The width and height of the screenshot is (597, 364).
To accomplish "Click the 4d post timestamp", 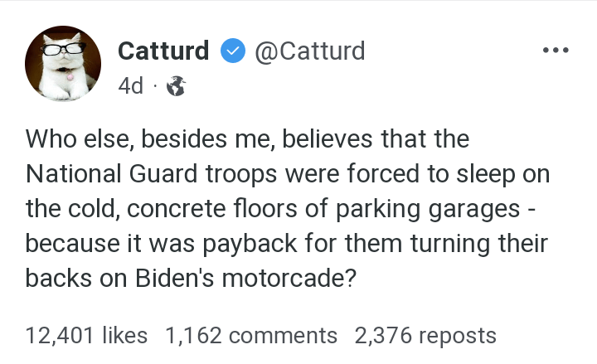I will click(x=131, y=86).
